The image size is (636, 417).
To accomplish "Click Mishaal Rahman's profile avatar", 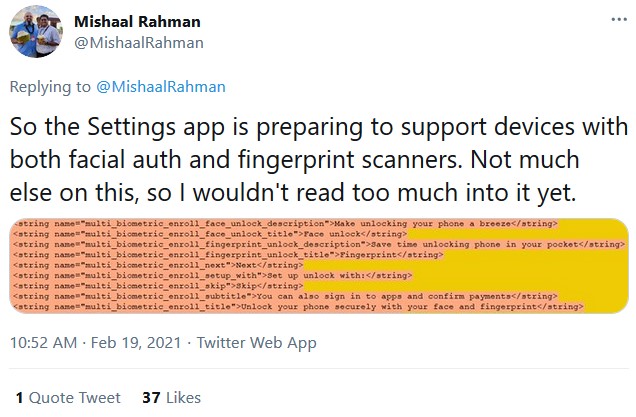I will pyautogui.click(x=37, y=32).
